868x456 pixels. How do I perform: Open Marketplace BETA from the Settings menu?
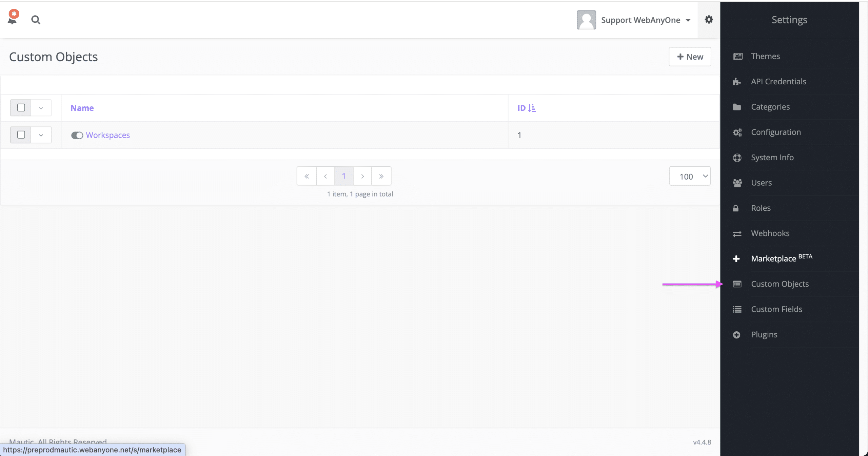point(773,258)
